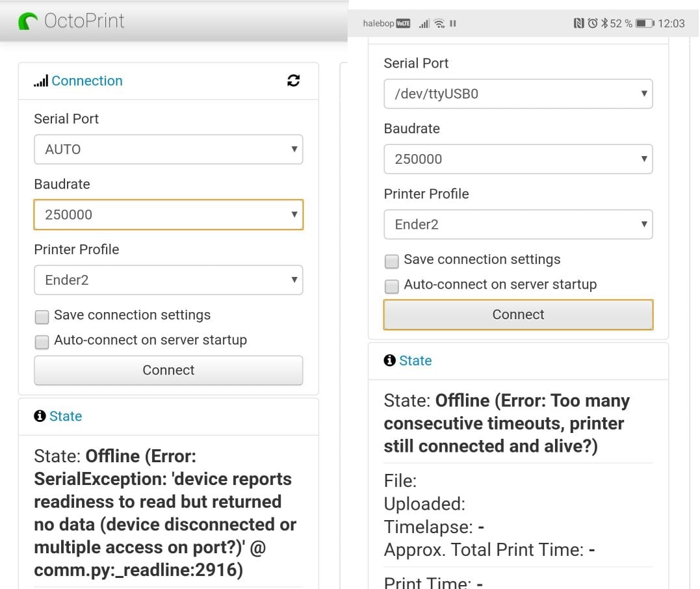Refresh the connection port list
This screenshot has height=589, width=700.
(x=293, y=81)
